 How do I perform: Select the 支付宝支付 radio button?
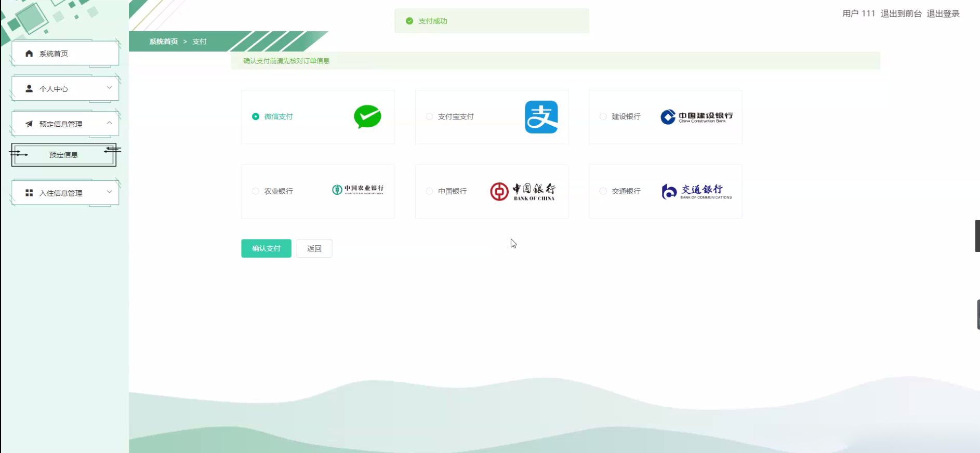[x=429, y=116]
